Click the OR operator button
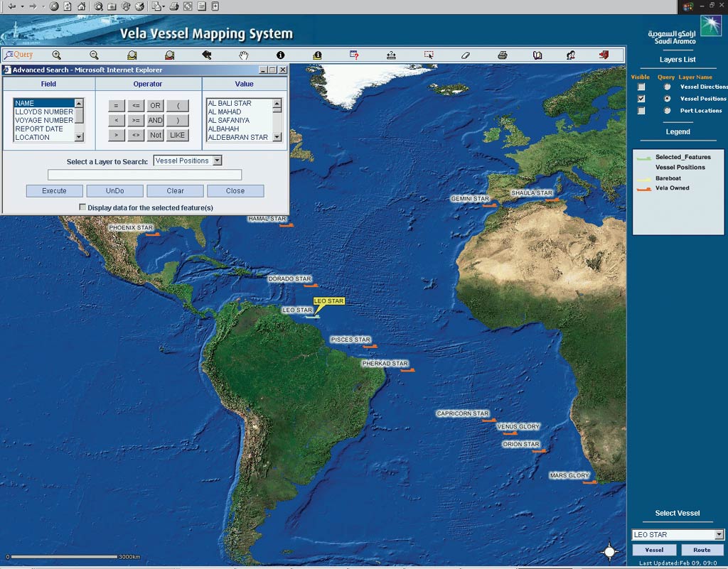 click(x=155, y=106)
